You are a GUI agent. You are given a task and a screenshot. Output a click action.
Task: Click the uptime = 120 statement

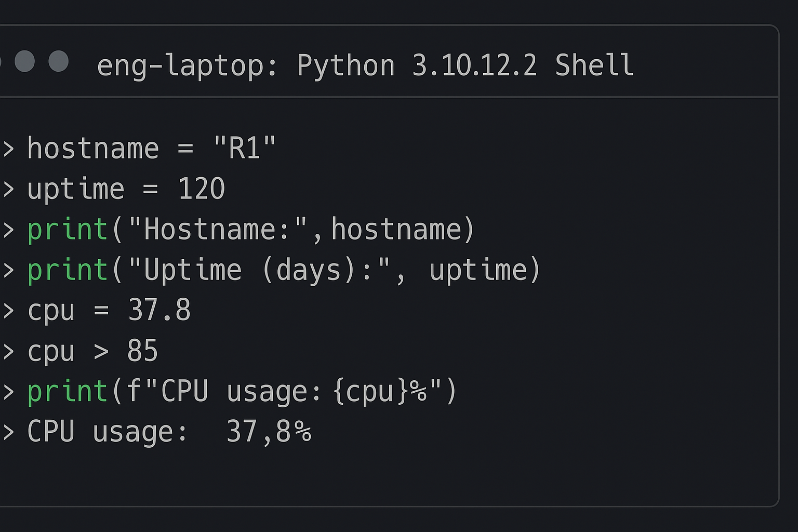pyautogui.click(x=127, y=188)
